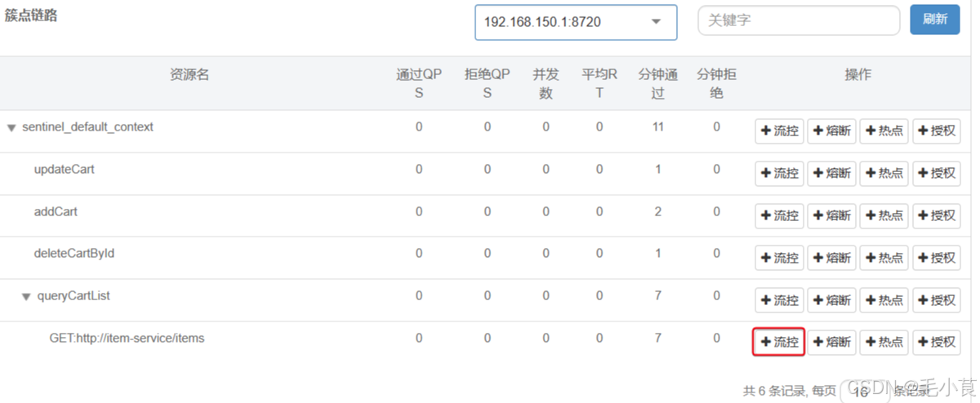Select the deleteCartById resource name
This screenshot has width=980, height=403.
pos(73,254)
